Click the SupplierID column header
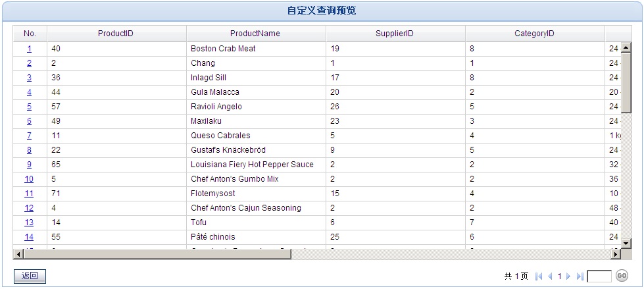 coord(395,34)
